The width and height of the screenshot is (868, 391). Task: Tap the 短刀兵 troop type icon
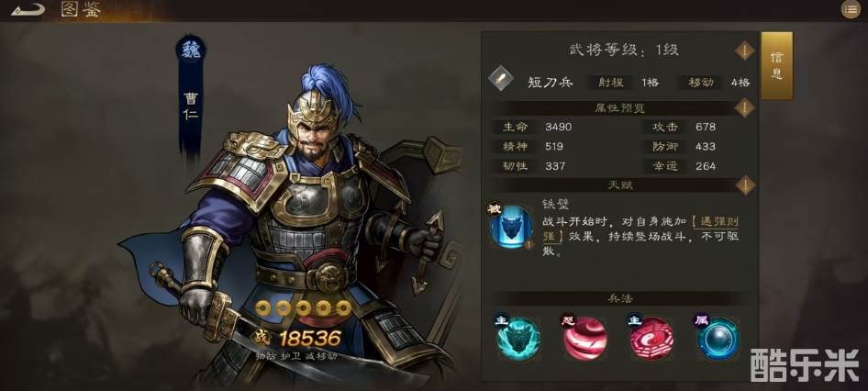(x=500, y=79)
